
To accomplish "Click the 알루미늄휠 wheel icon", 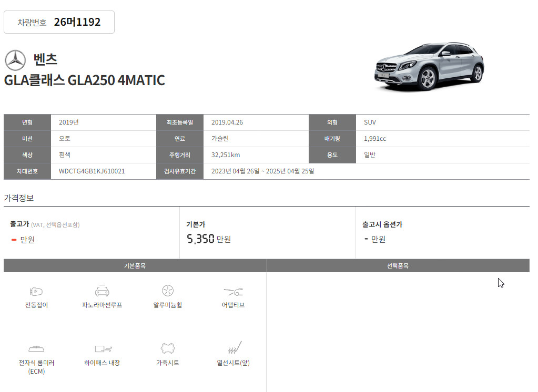I will (x=168, y=291).
